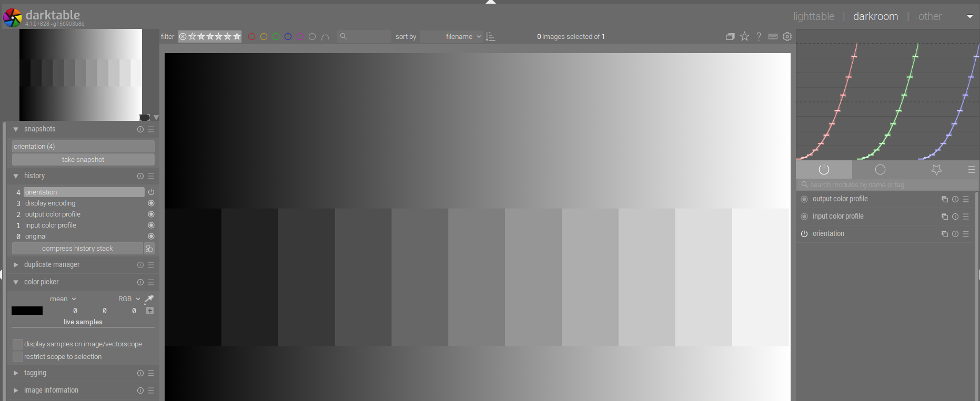Click the black color picker swatch
Viewport: 980px width, 401px height.
tap(27, 311)
